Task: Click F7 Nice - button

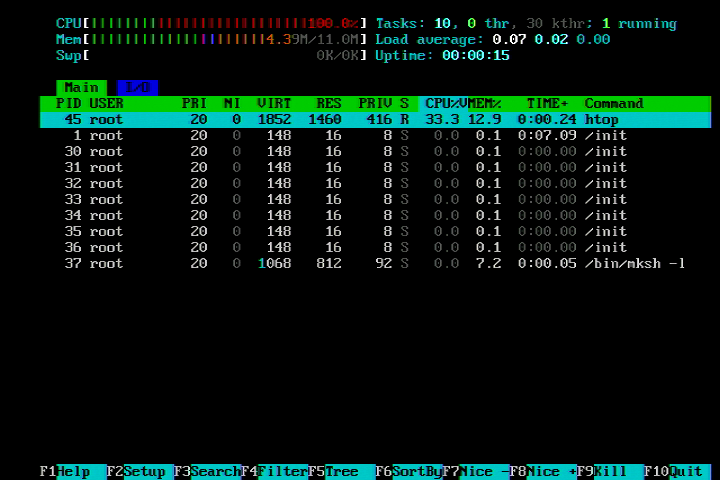Action: 476,471
